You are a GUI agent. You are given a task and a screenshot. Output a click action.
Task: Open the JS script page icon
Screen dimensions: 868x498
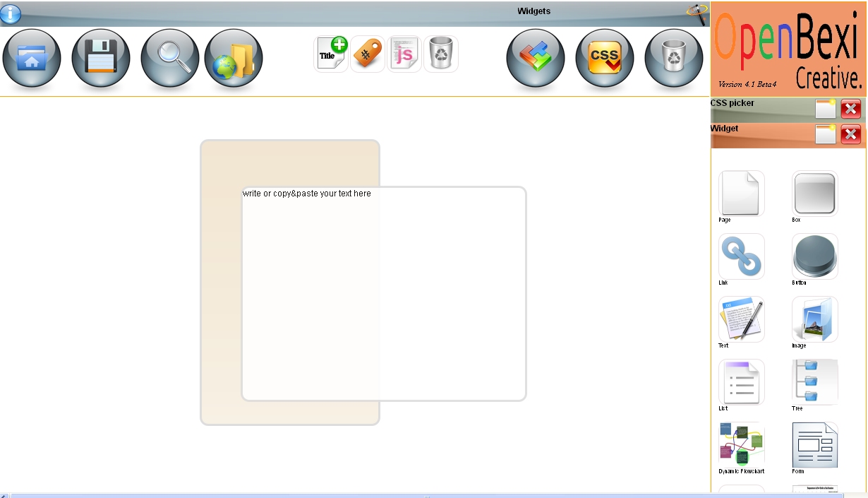coord(404,54)
